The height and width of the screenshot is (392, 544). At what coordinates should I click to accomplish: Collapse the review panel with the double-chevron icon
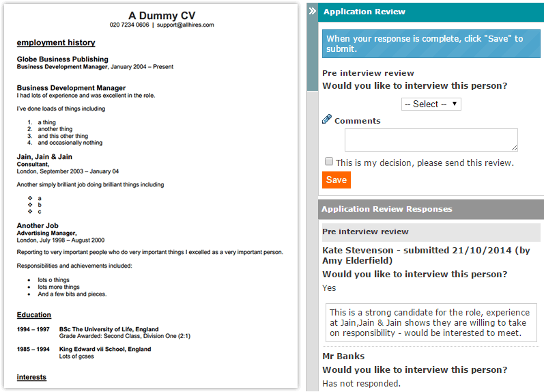pos(312,12)
